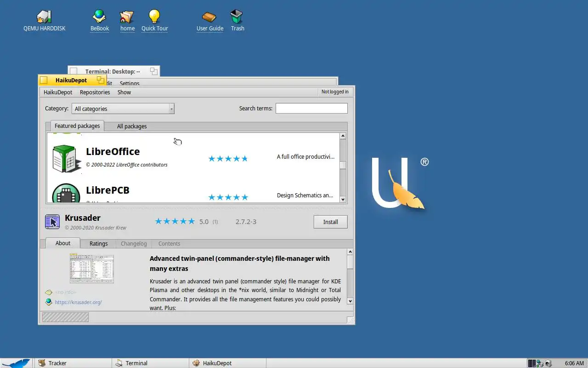The height and width of the screenshot is (368, 588).
Task: Click the Krusader package icon
Action: [x=52, y=222]
